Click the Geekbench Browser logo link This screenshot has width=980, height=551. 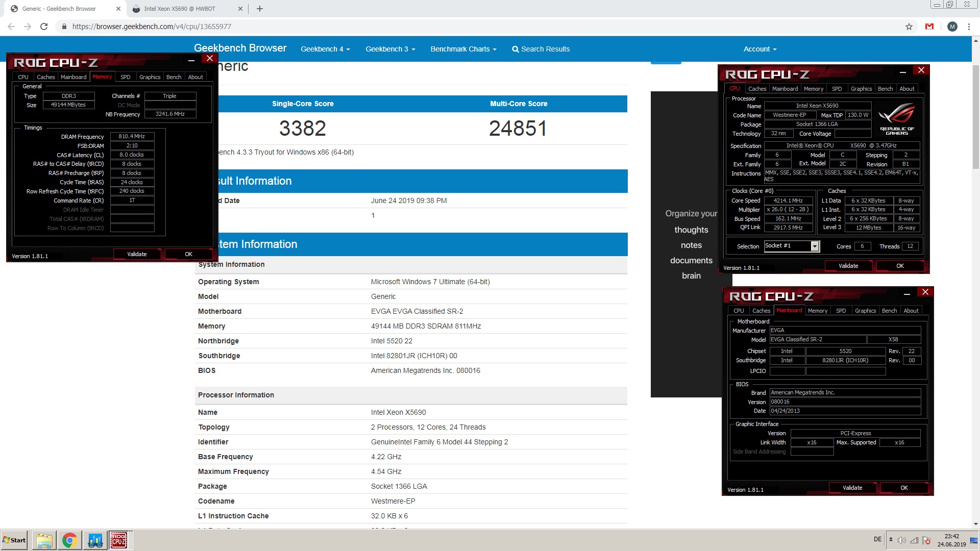point(240,48)
